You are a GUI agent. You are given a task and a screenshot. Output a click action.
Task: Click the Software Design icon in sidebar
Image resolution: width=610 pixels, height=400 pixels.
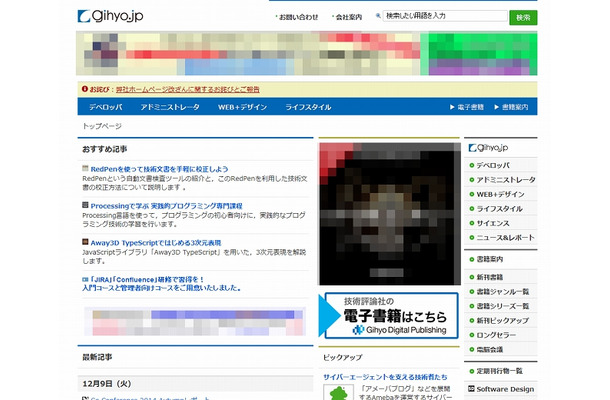[471, 388]
